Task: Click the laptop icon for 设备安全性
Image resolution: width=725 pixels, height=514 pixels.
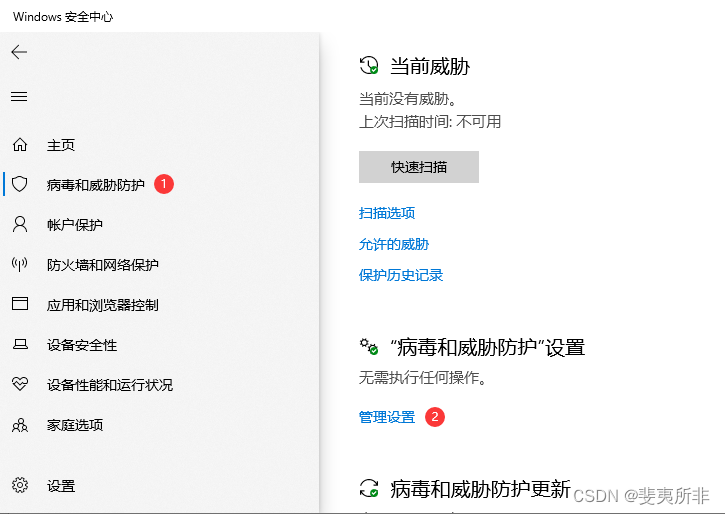Action: click(x=20, y=344)
